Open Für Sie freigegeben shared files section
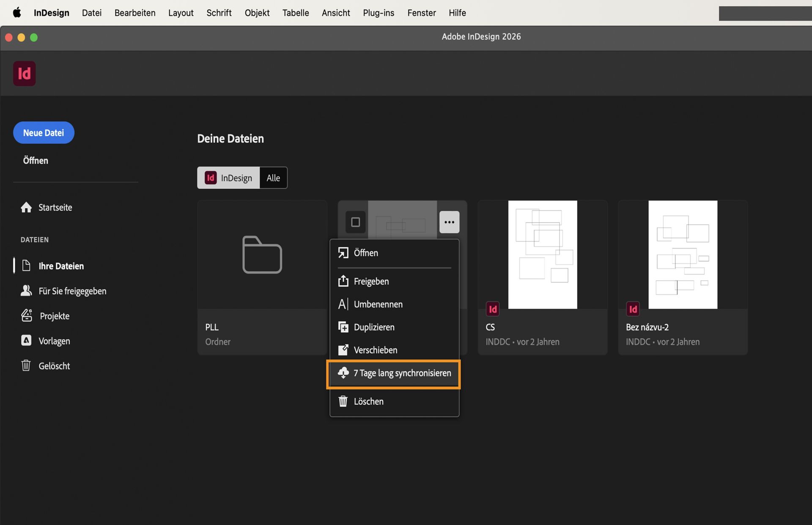 click(x=26, y=290)
